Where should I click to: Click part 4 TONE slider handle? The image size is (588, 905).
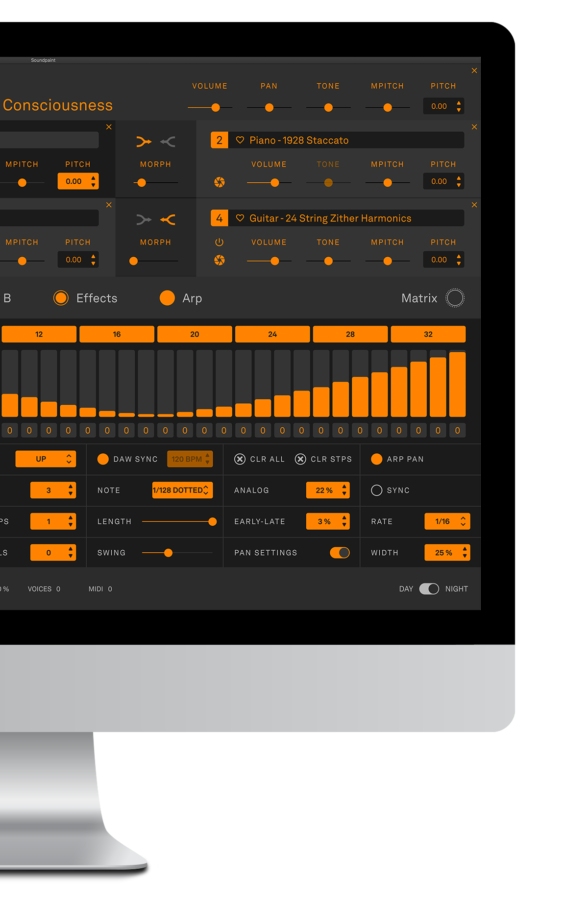(x=328, y=261)
